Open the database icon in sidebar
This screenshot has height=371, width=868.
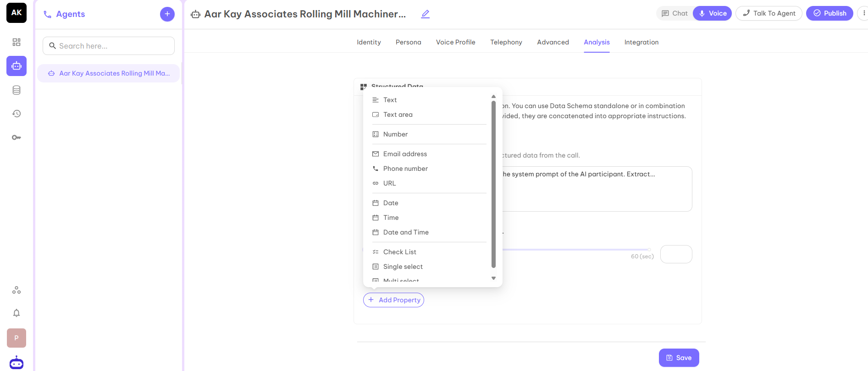(17, 90)
